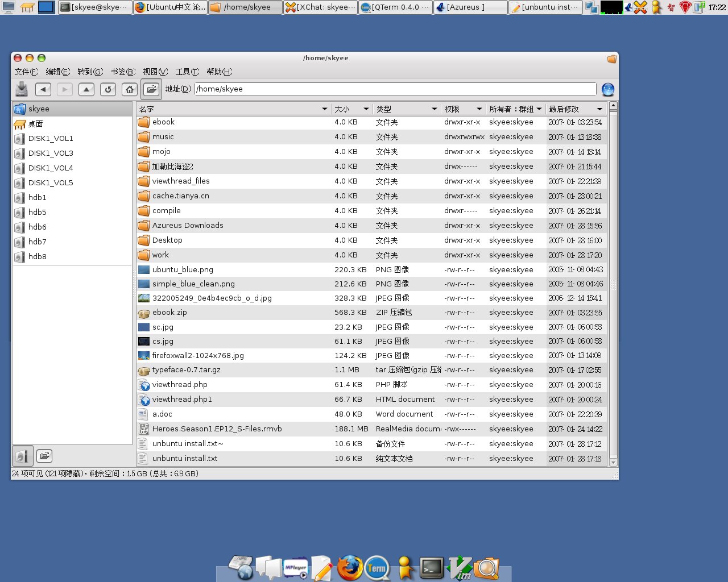This screenshot has height=582, width=728.
Task: Select the hdb7 drive icon
Action: pos(20,242)
